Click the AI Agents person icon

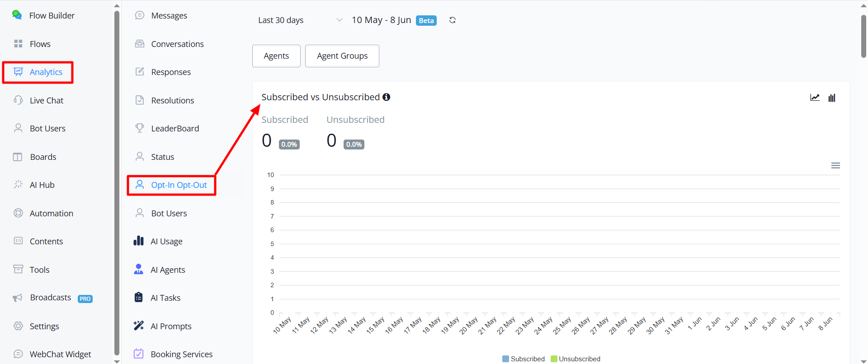(138, 269)
